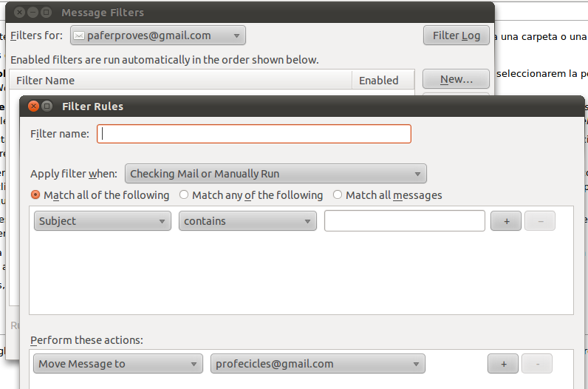Click the New... filter button
This screenshot has width=588, height=389.
coord(456,79)
